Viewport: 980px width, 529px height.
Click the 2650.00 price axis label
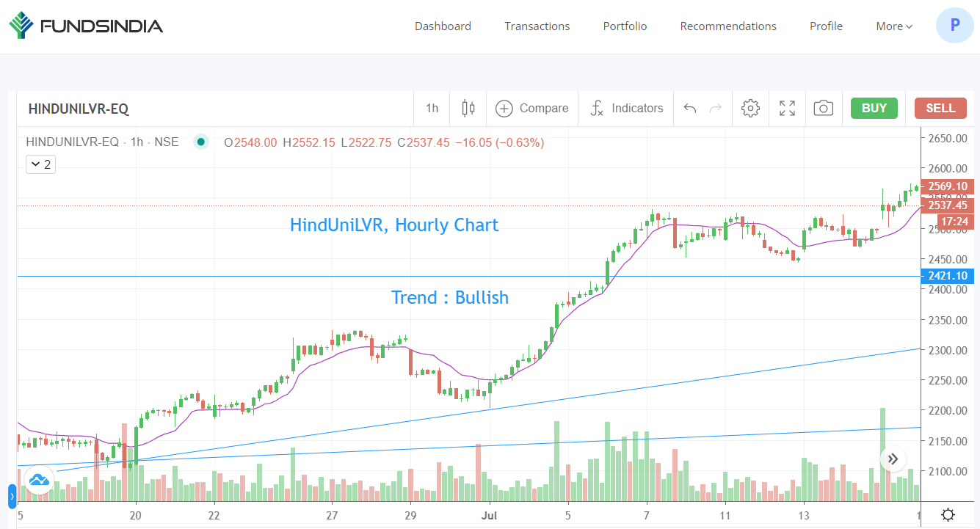point(947,139)
